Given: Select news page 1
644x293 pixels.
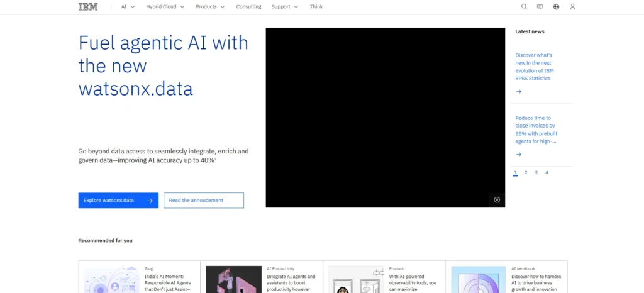Looking at the screenshot, I should [x=516, y=173].
